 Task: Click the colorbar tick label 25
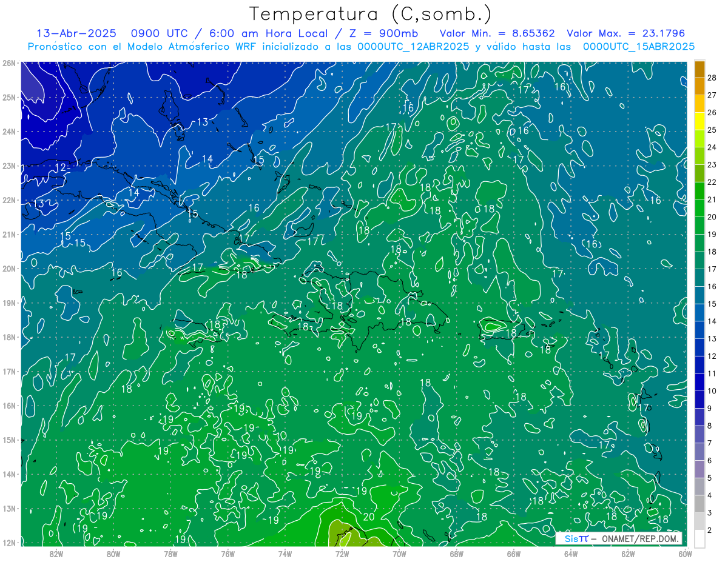[x=712, y=130]
